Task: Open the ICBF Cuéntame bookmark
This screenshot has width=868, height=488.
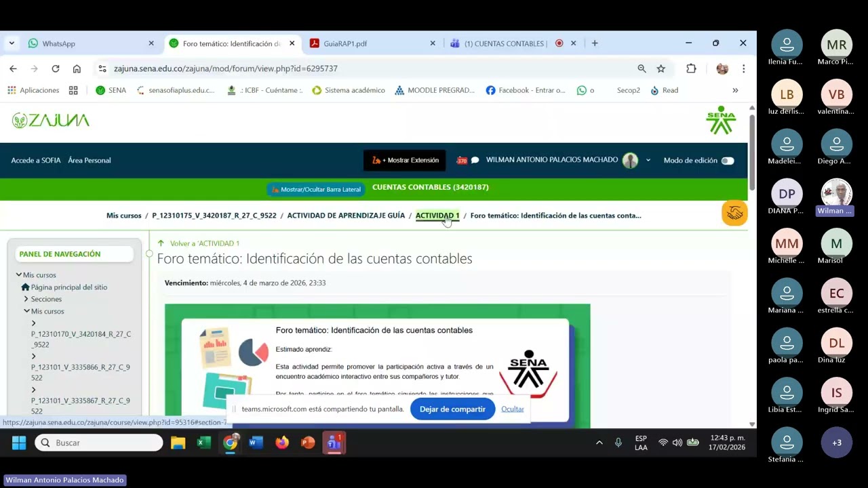Action: (x=265, y=90)
